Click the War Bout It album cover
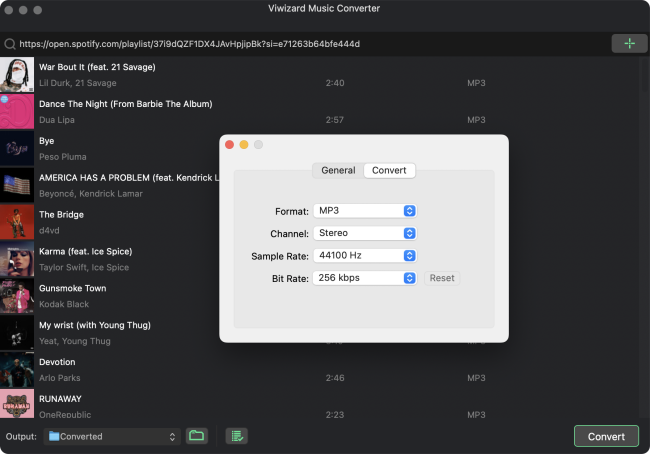Screen dimensions: 650x454 [17, 75]
